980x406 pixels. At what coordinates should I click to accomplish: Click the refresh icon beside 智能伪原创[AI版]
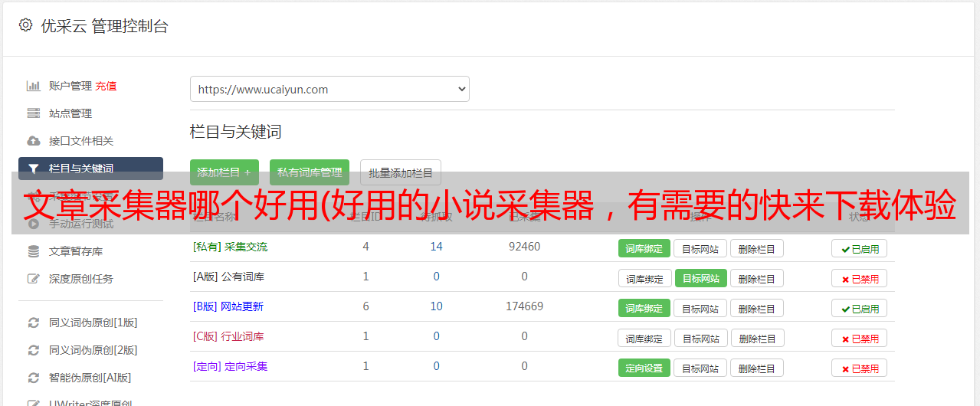pos(33,378)
